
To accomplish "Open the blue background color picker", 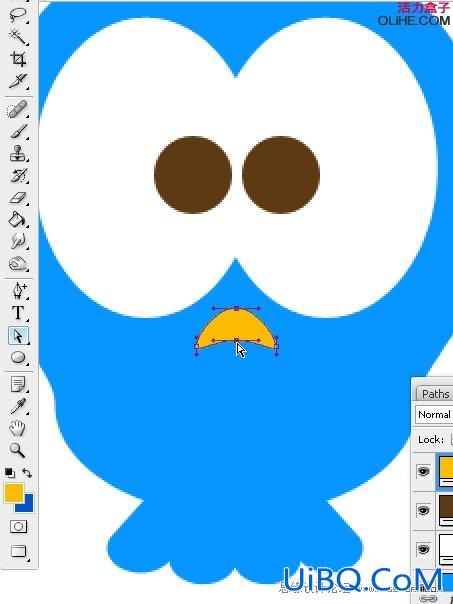I will (x=28, y=505).
